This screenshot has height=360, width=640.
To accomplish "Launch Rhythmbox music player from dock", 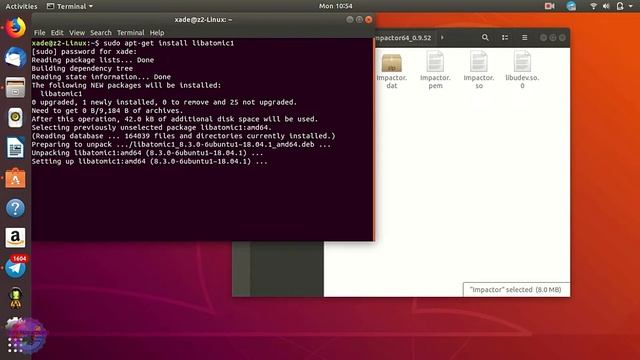I will 16,118.
